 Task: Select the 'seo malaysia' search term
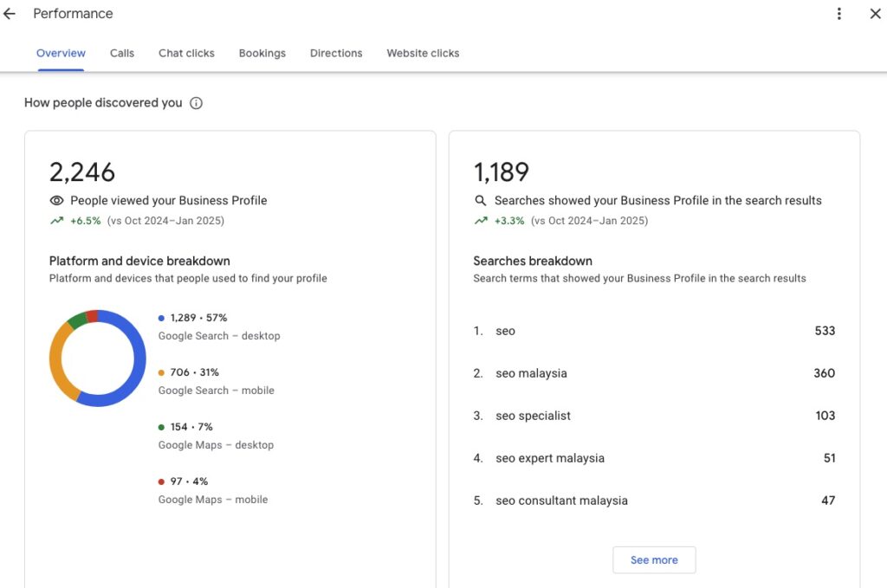pos(531,372)
